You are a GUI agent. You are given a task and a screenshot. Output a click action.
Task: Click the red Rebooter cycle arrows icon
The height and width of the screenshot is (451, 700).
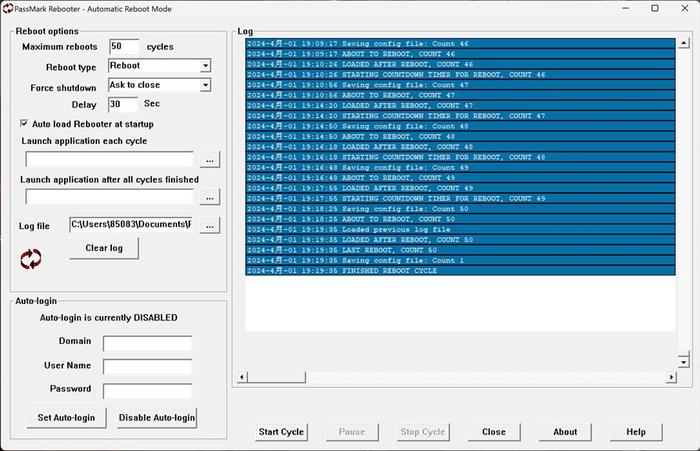pos(31,259)
